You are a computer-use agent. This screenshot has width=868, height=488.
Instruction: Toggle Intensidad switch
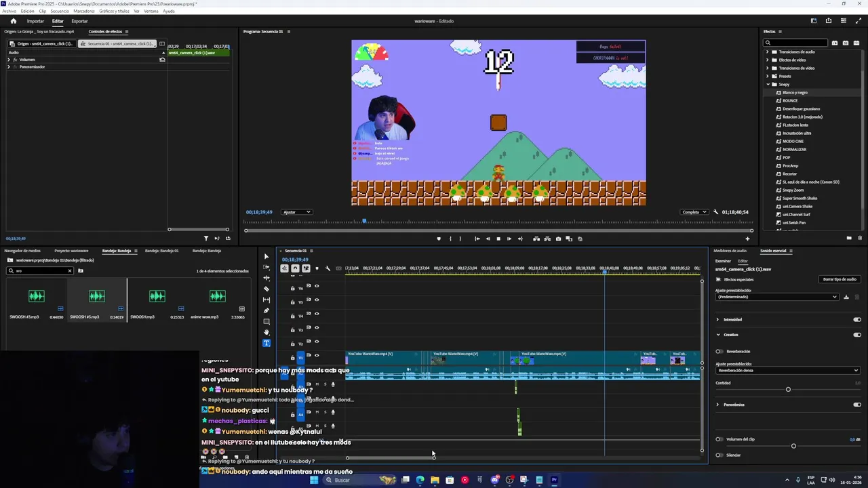click(857, 319)
